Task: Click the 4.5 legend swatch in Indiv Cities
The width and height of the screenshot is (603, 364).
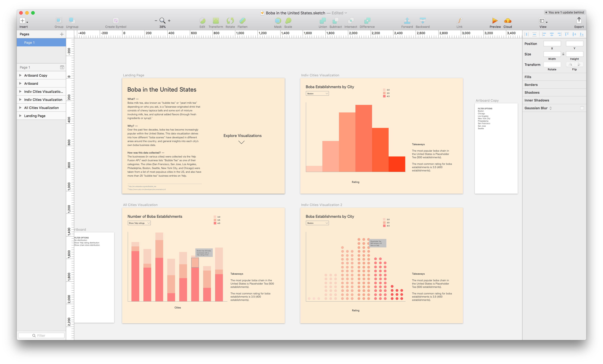Action: pyautogui.click(x=384, y=96)
